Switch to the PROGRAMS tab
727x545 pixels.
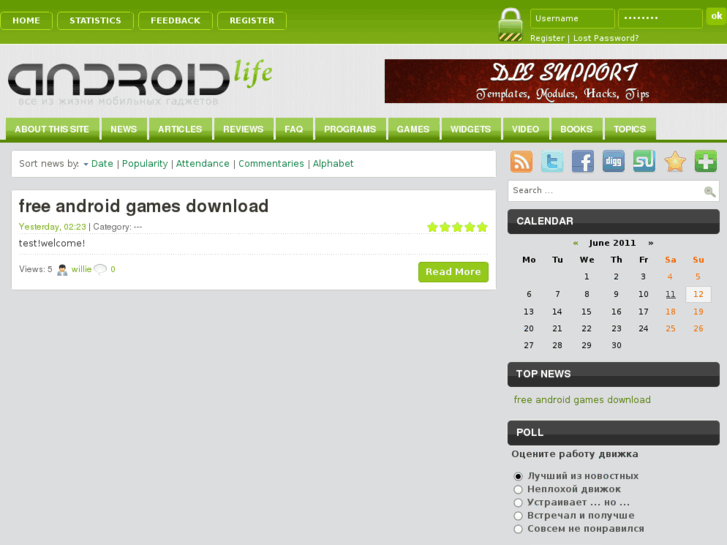(350, 129)
